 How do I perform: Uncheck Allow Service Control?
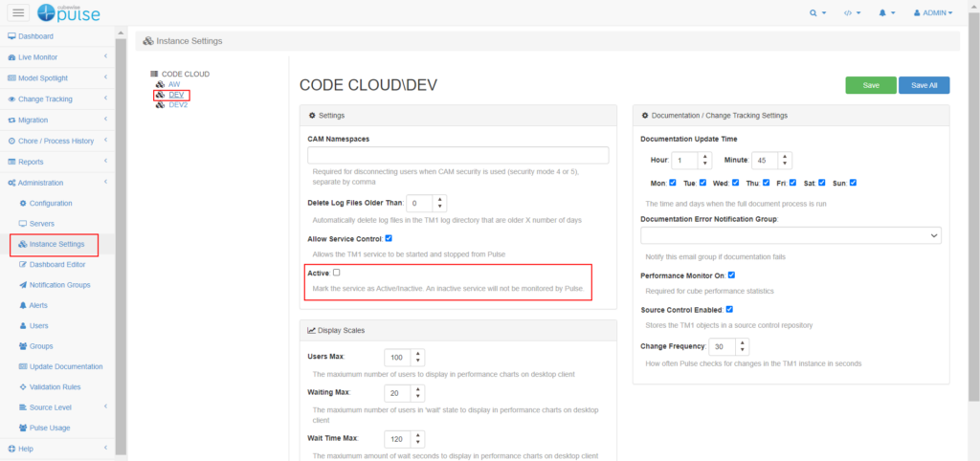389,237
